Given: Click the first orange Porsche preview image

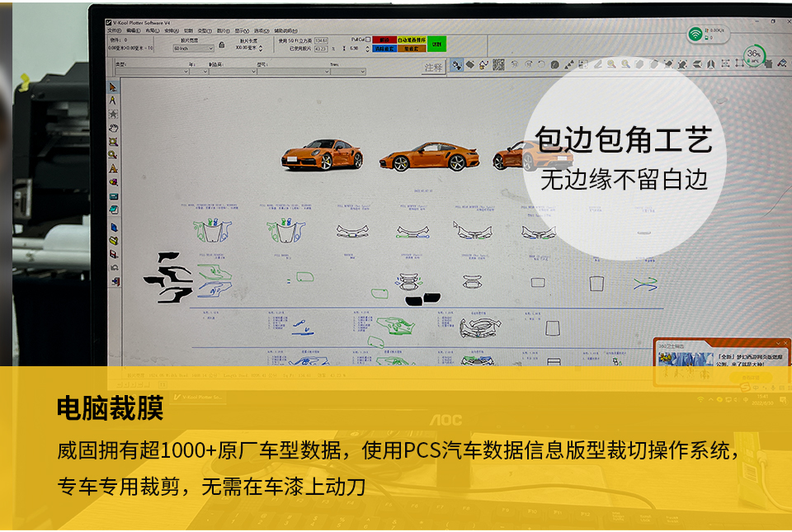Looking at the screenshot, I should click(x=322, y=154).
